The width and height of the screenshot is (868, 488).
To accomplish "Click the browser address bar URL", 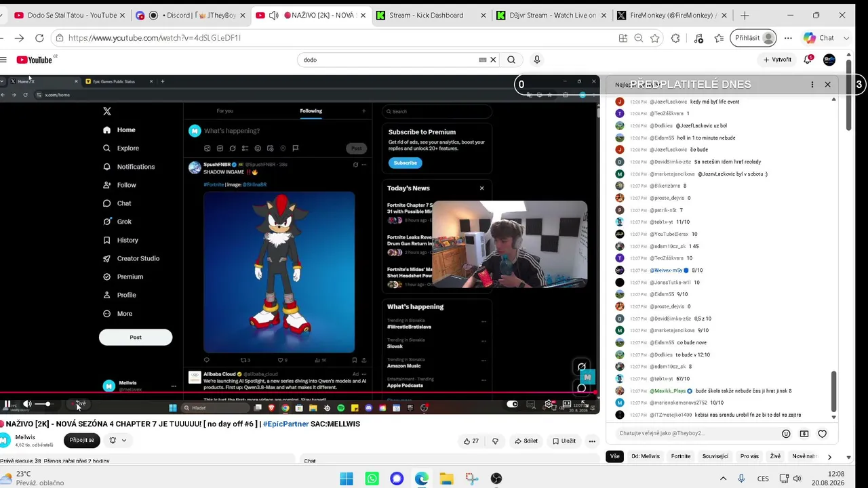I will pos(155,38).
